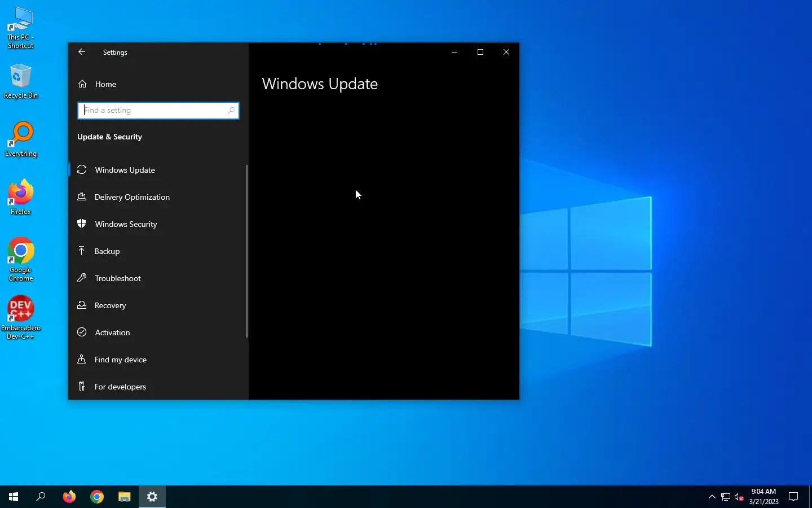Open taskbar search
The height and width of the screenshot is (508, 812).
[x=41, y=497]
